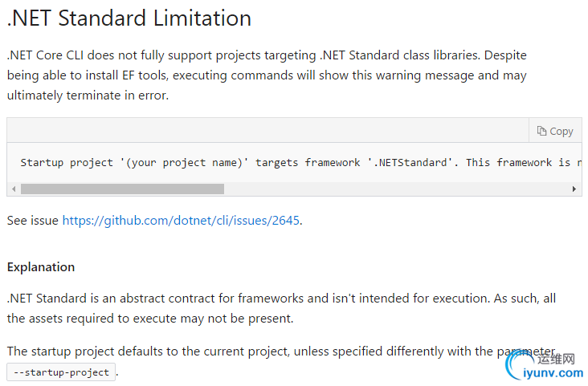Image resolution: width=588 pixels, height=386 pixels.
Task: Click the paragraph starting ".NET Standard is an abstract"
Action: [281, 307]
